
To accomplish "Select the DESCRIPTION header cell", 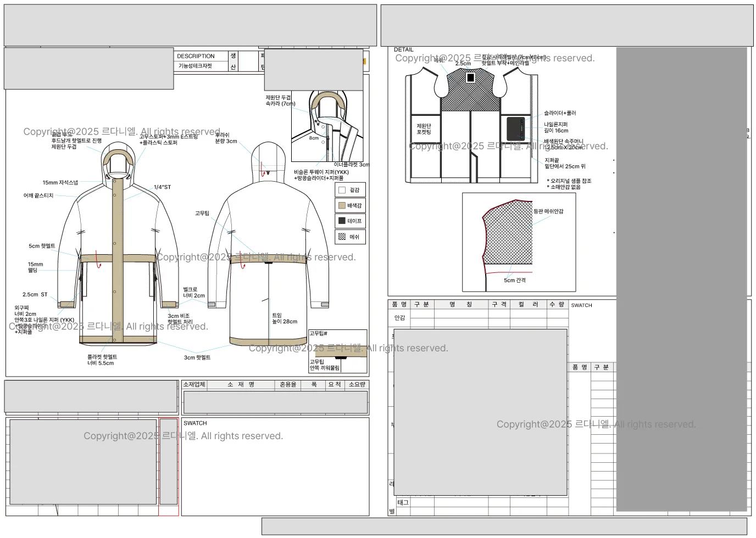I will click(196, 56).
